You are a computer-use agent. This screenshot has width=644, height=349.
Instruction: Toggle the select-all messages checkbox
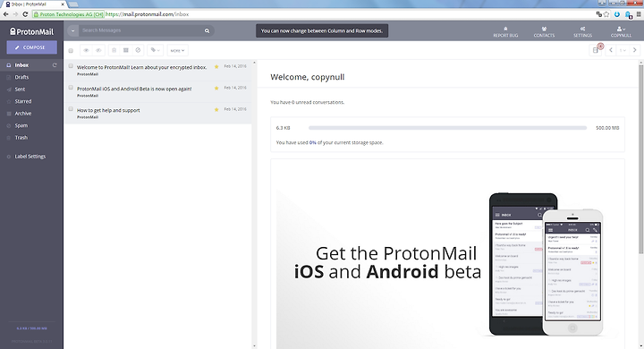coord(71,51)
